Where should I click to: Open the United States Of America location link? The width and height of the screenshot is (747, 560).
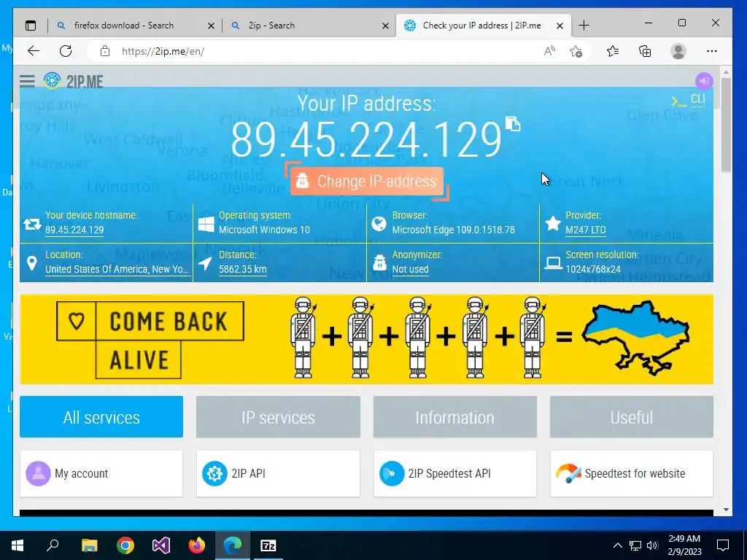point(117,269)
